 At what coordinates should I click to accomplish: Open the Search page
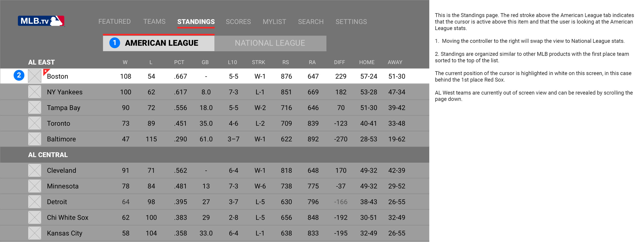(x=311, y=22)
